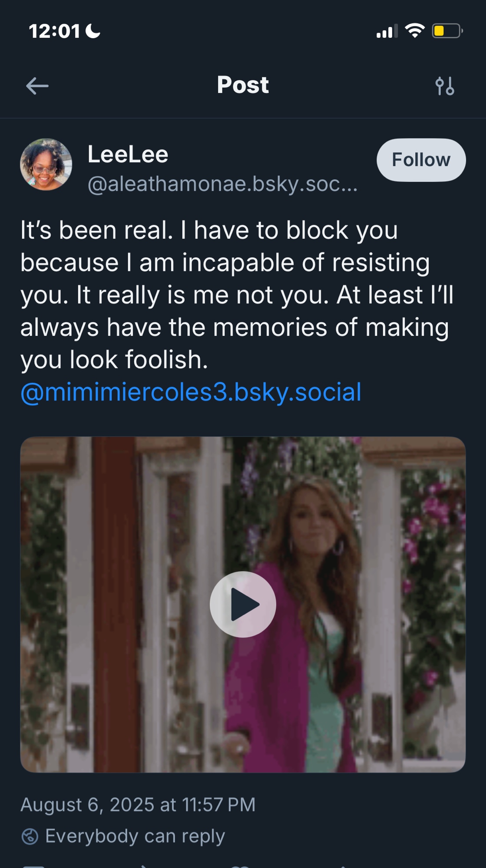
Task: Tap the Wi-Fi status icon
Action: 414,31
